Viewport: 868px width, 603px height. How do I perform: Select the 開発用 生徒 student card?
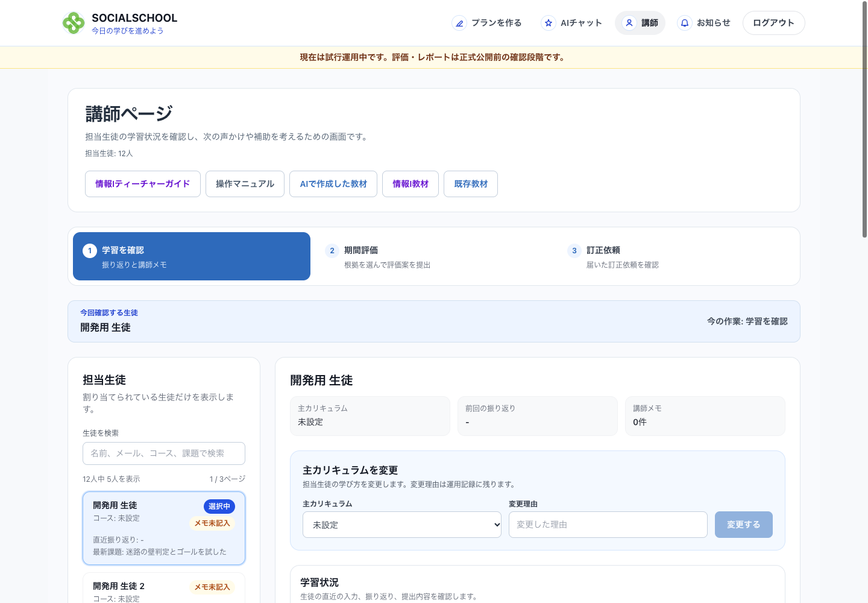[x=164, y=528]
